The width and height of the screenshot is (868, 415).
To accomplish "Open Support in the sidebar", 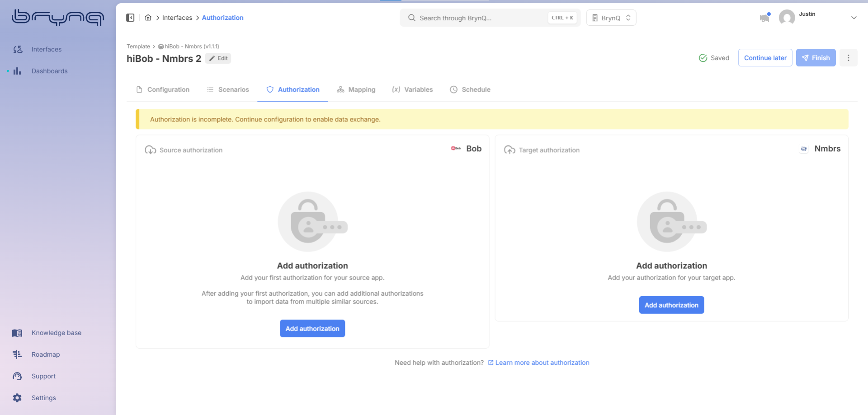I will click(44, 376).
